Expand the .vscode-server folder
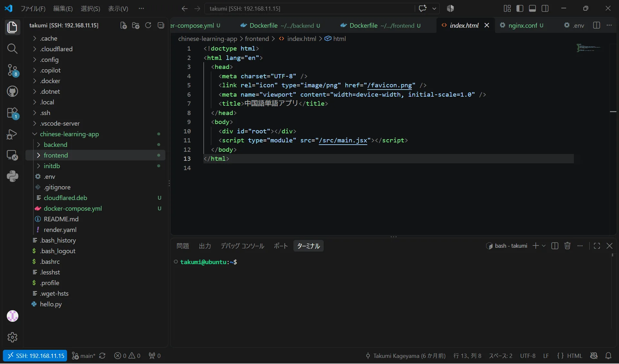The width and height of the screenshot is (619, 364). (x=95, y=123)
